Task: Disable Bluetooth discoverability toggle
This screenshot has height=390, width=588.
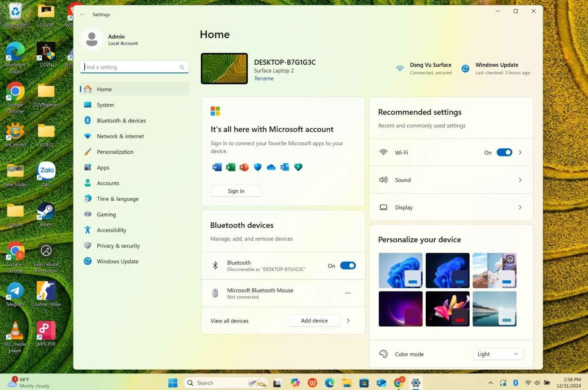Action: click(347, 266)
